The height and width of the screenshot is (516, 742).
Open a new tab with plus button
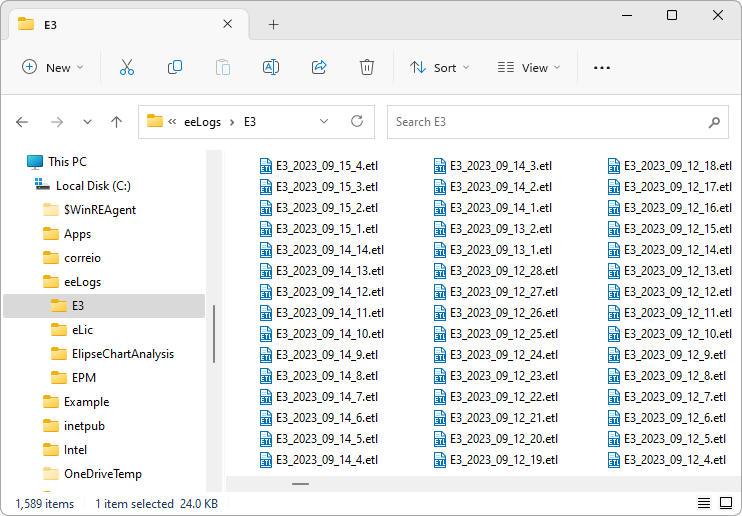tap(273, 24)
